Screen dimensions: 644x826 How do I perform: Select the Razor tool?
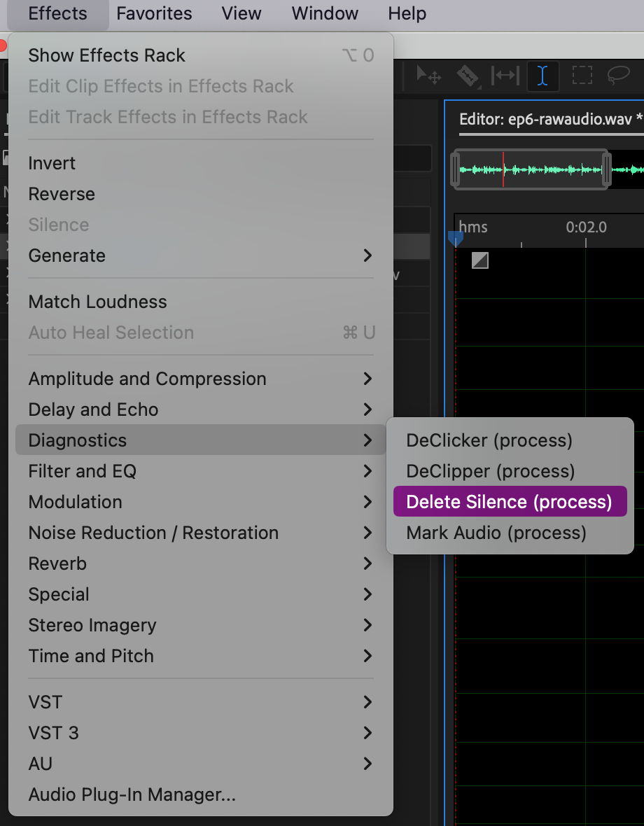468,75
